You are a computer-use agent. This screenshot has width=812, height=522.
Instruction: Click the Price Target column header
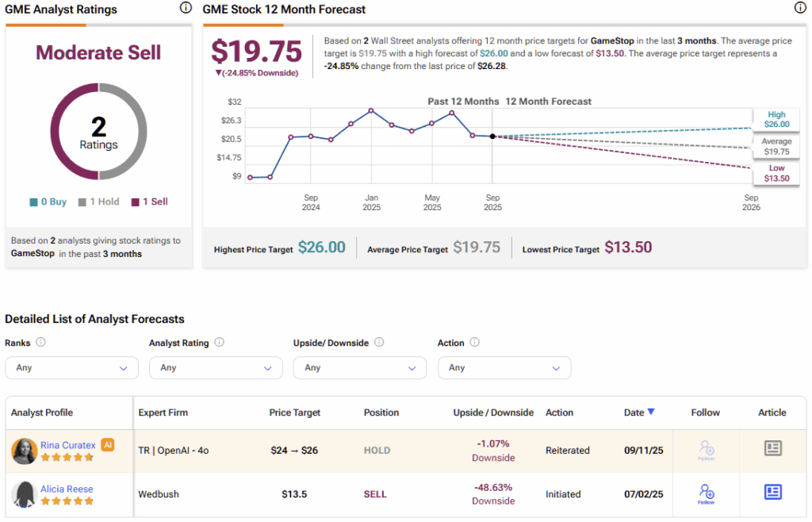point(295,413)
